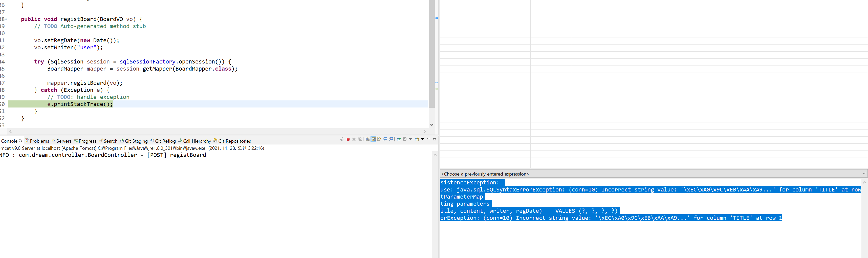
Task: Terminate the running Tomcat server process
Action: point(348,139)
